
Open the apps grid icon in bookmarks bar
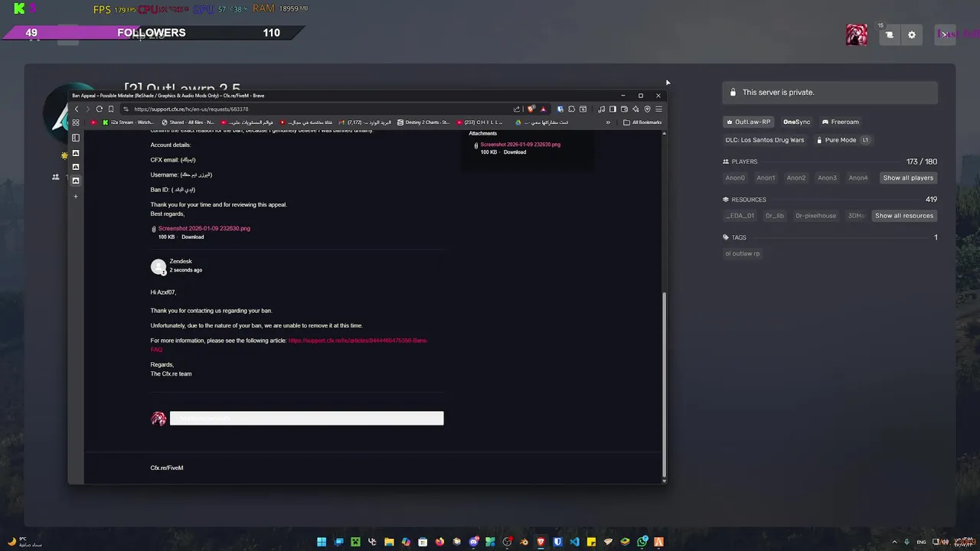pyautogui.click(x=75, y=122)
